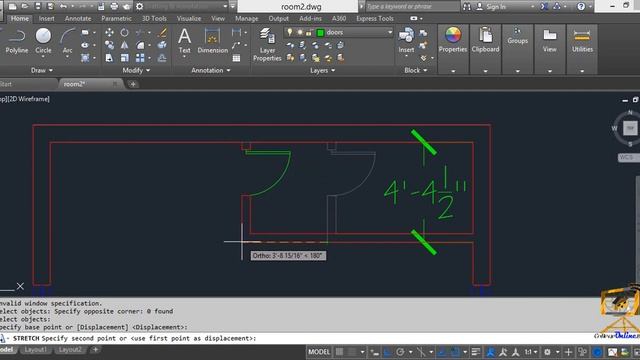640x360 pixels.
Task: Select the Text annotation tool
Action: tap(184, 40)
